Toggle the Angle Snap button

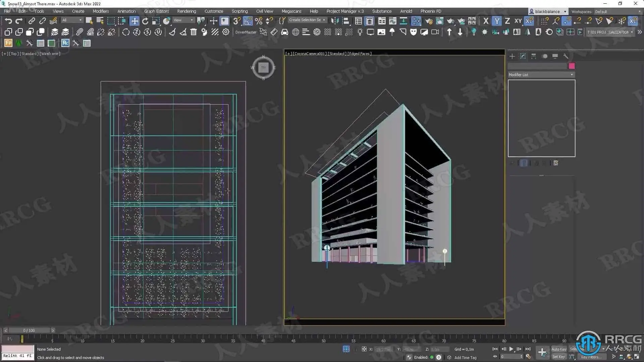(248, 21)
